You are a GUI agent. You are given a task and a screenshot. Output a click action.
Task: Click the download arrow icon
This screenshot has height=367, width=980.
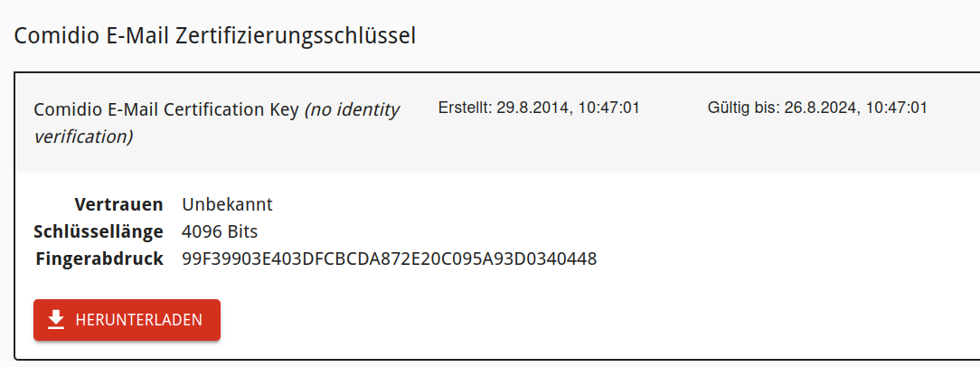tap(56, 320)
